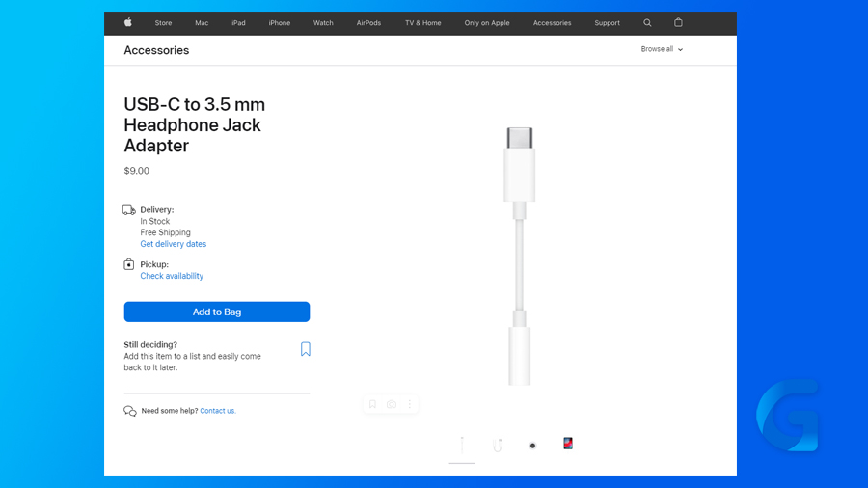868x488 pixels.
Task: Click the main adapter product image
Action: [x=519, y=257]
